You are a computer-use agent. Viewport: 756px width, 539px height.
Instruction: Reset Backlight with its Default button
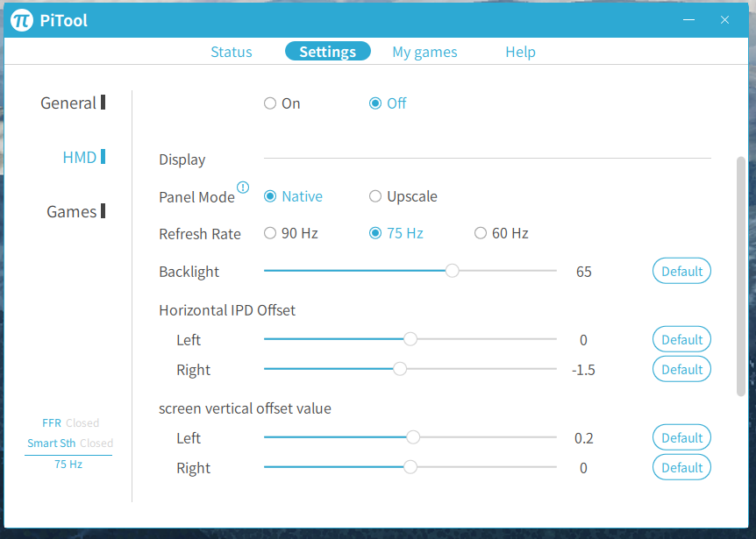coord(681,271)
